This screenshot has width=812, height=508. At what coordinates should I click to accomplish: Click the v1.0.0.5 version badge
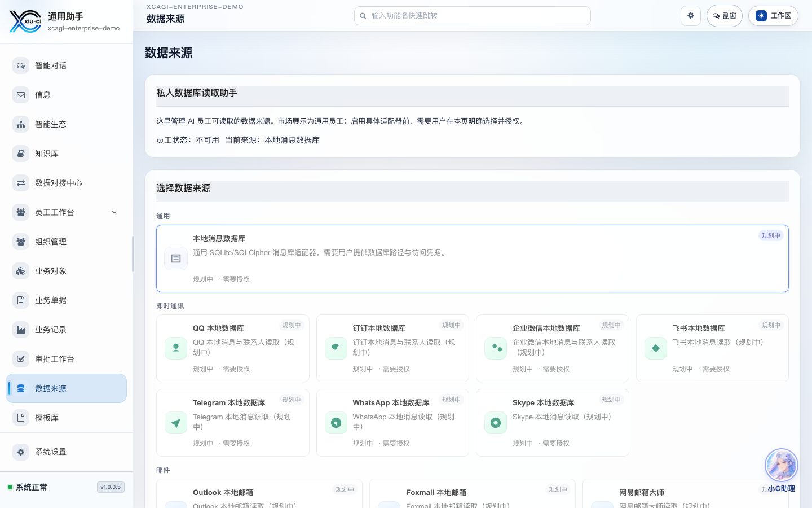[x=111, y=487]
